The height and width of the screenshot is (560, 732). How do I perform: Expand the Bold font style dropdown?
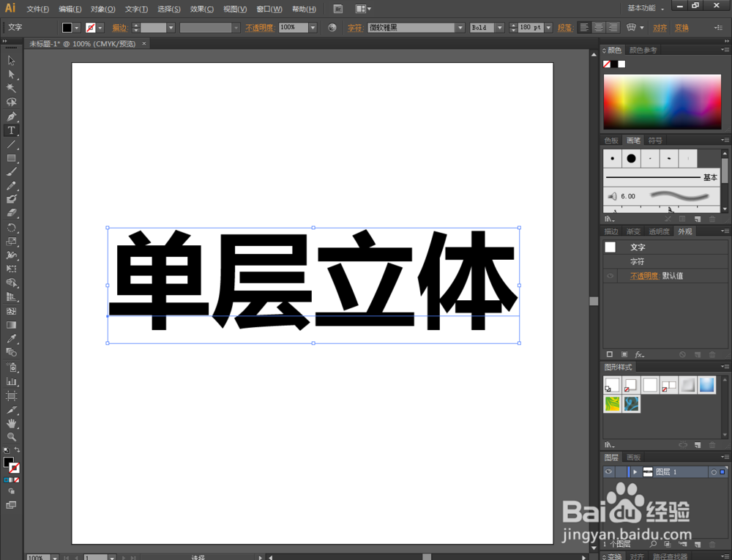click(501, 27)
